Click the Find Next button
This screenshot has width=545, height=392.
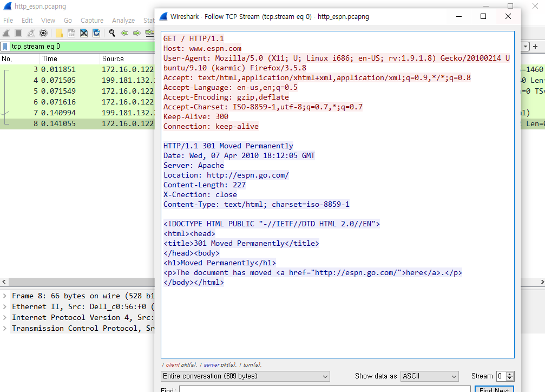click(x=494, y=390)
